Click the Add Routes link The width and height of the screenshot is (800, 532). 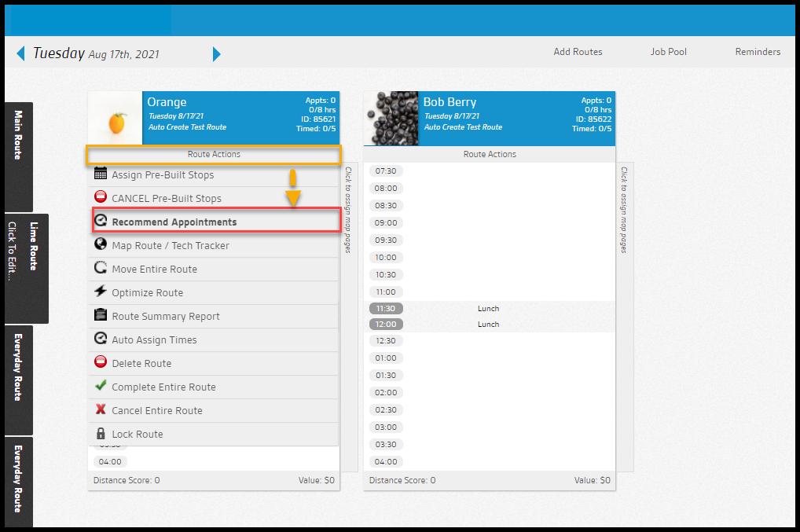[578, 52]
